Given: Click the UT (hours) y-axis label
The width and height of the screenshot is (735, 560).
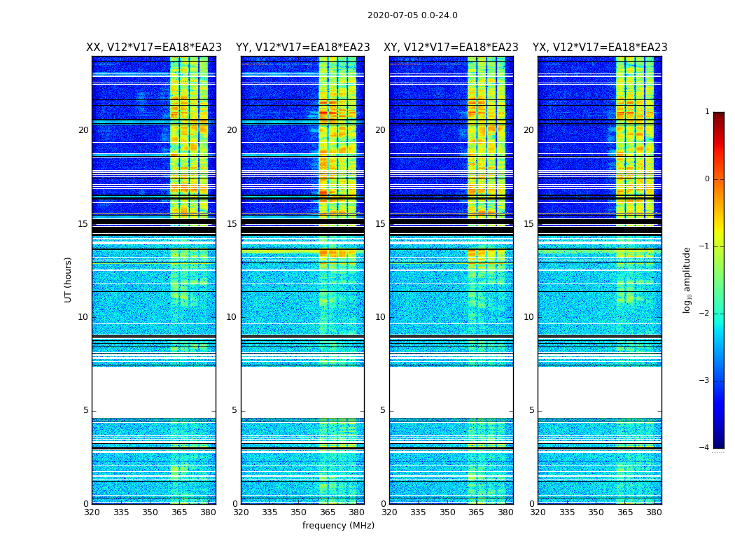Looking at the screenshot, I should coord(69,279).
